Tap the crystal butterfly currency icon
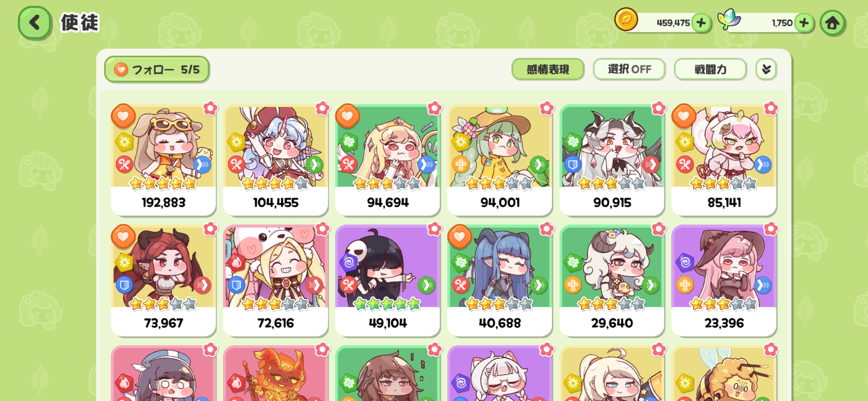Viewport: 868px width, 401px height. click(x=729, y=19)
